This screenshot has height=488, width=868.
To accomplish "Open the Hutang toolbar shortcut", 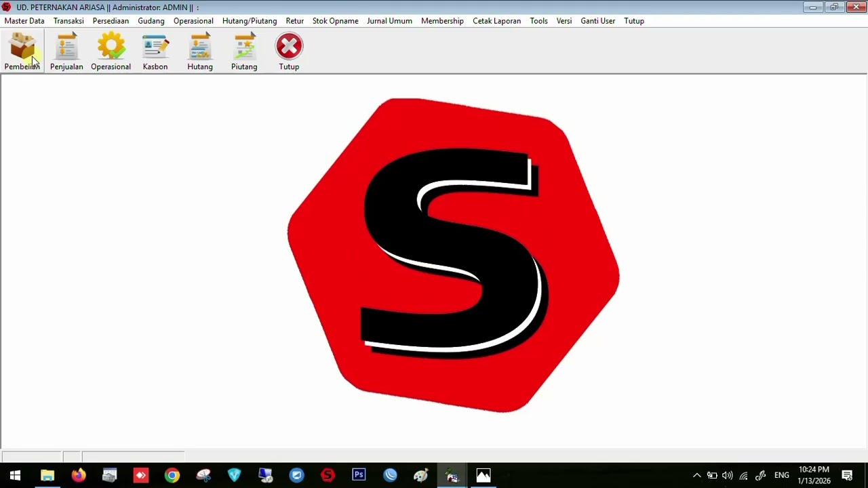I will point(200,52).
